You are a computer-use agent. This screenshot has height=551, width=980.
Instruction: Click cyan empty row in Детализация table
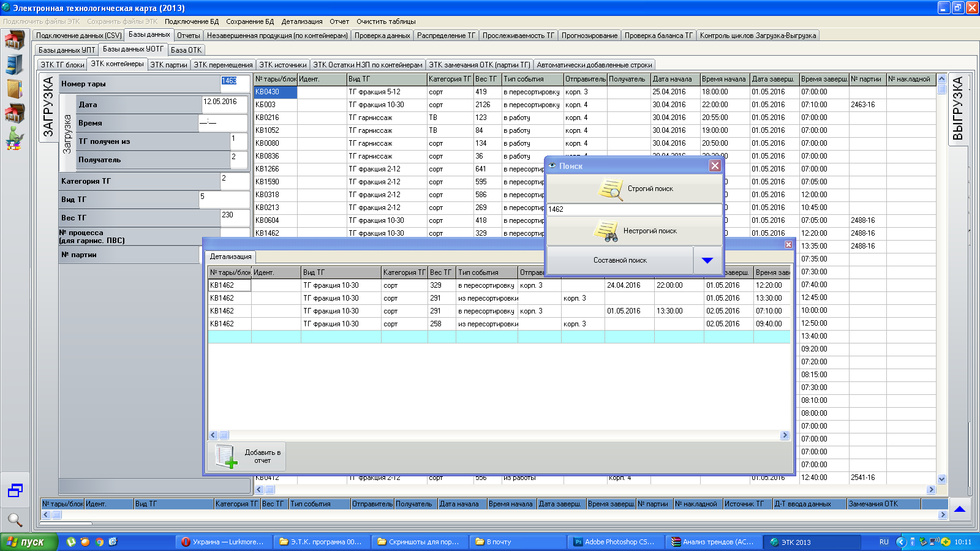(x=499, y=337)
